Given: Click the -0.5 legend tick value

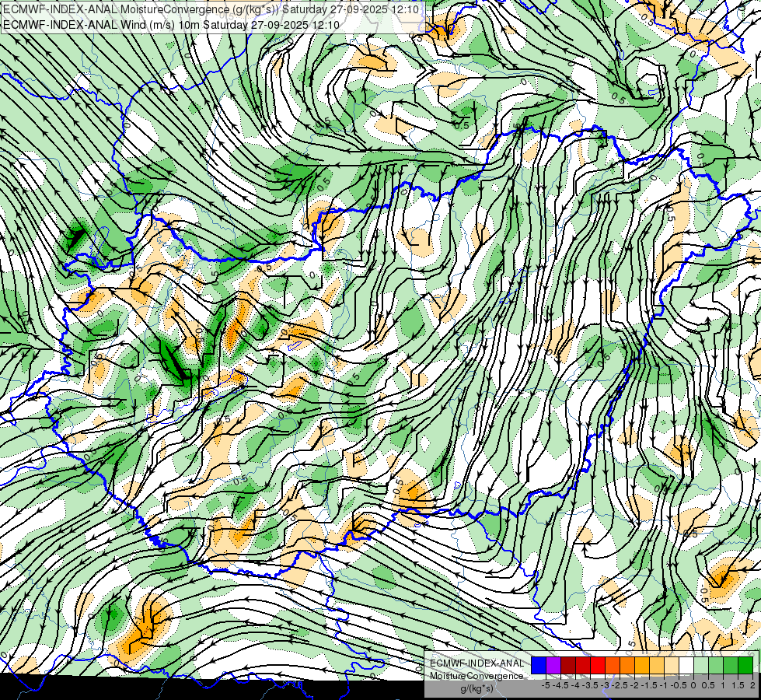Looking at the screenshot, I should coord(679,685).
